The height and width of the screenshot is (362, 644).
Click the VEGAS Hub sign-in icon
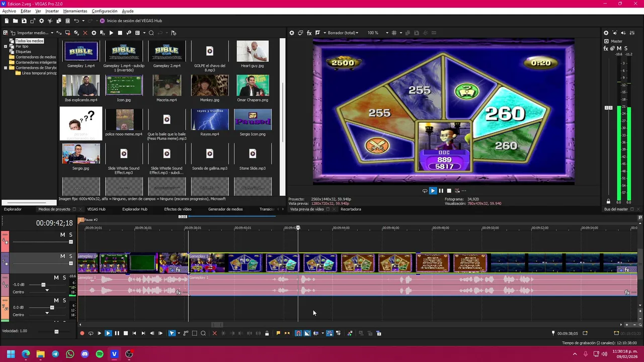[102, 21]
